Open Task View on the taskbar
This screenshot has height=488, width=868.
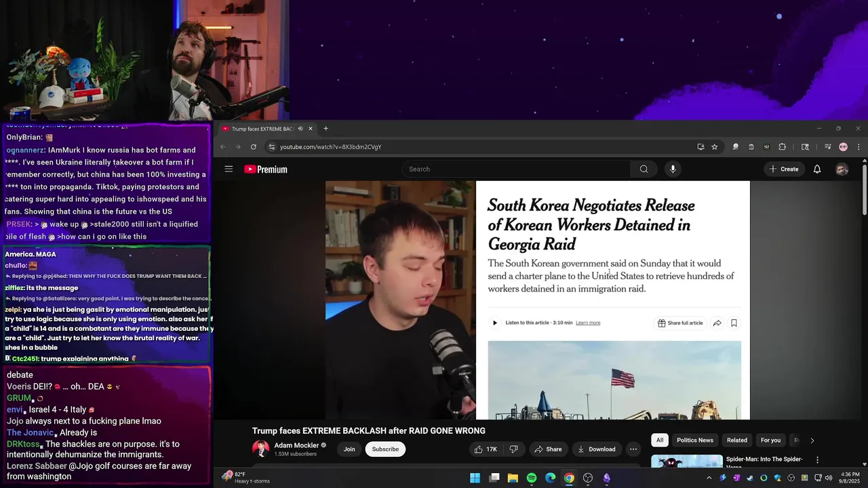[494, 478]
